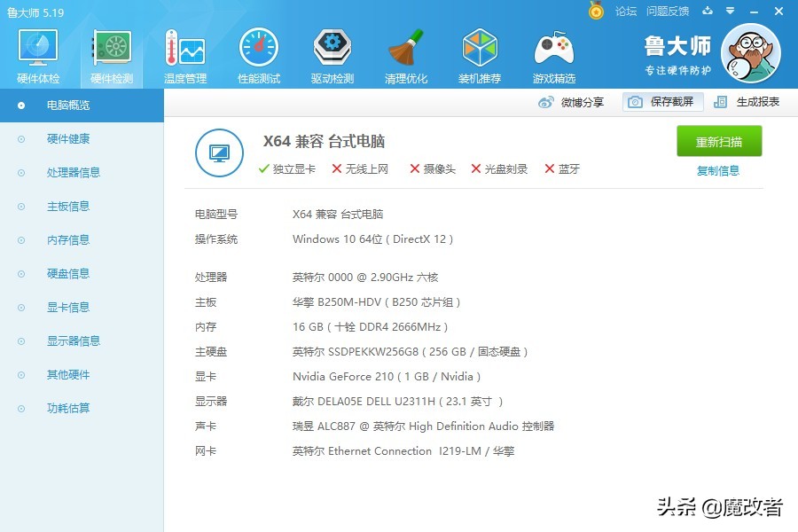Click the 重新扫描 rescan button

coord(718,141)
